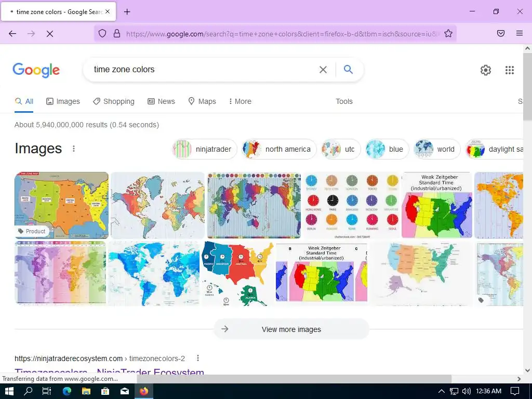Open Firefox application hamburger menu
Viewport: 532px width, 399px height.
click(x=519, y=33)
